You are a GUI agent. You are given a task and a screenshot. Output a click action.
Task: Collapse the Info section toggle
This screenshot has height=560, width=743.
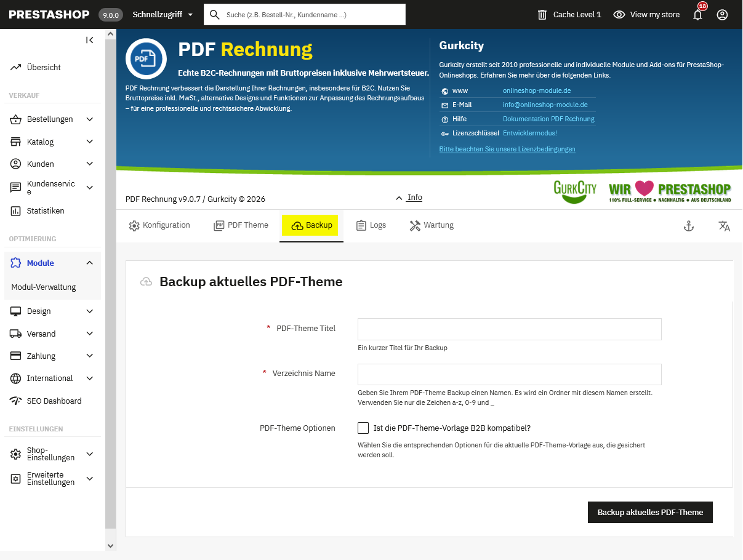(x=409, y=198)
